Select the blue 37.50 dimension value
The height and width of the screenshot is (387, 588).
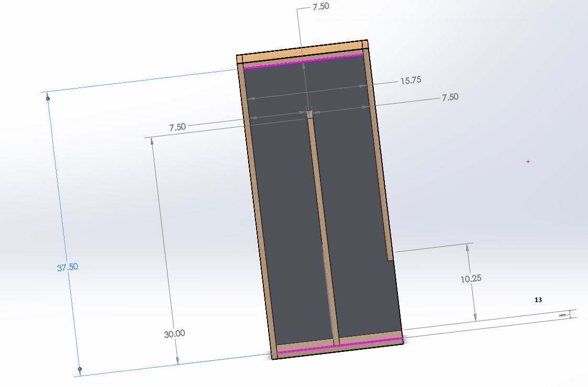pos(68,268)
